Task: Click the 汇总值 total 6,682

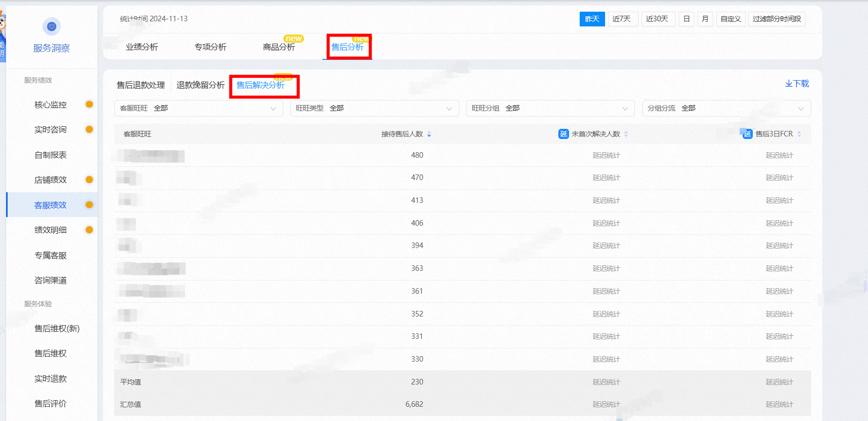Action: click(x=414, y=404)
